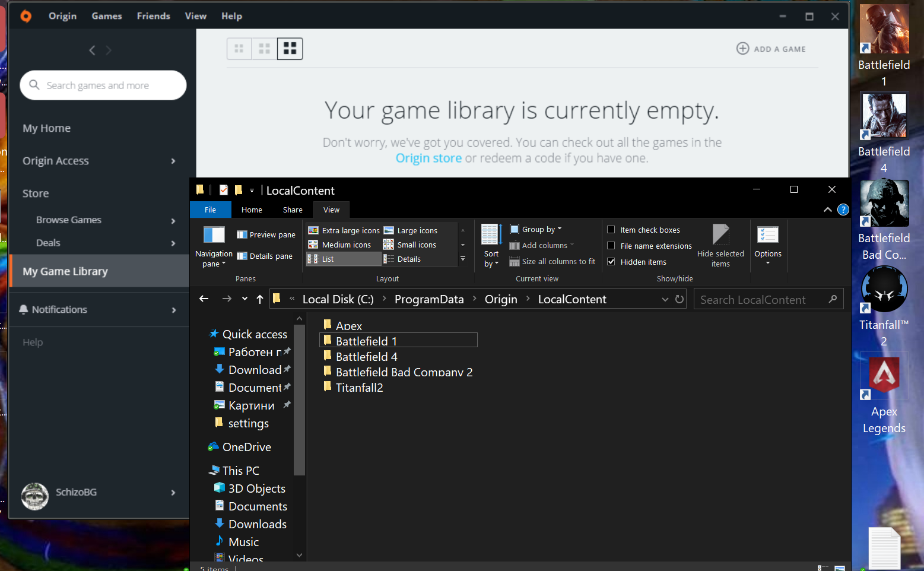The height and width of the screenshot is (571, 924).
Task: Open Explorer help question mark
Action: 843,210
